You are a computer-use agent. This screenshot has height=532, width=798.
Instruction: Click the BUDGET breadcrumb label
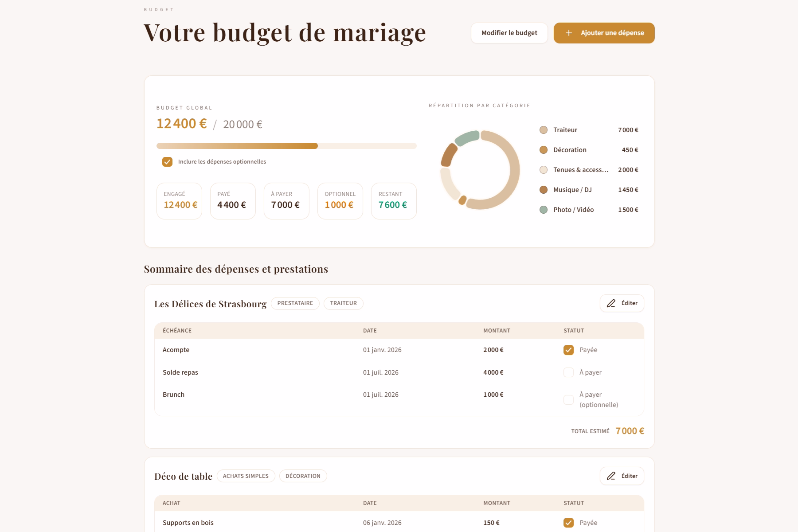pyautogui.click(x=158, y=9)
